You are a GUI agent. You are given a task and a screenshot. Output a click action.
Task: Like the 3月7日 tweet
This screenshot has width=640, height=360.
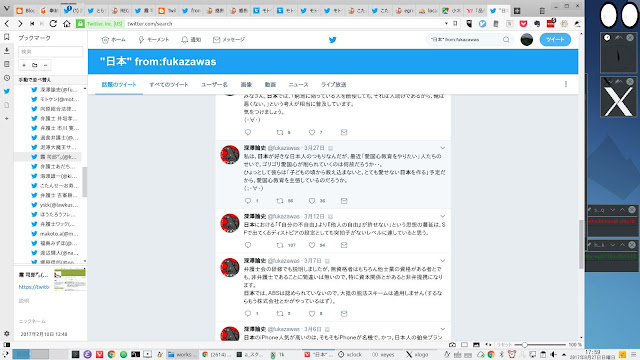(312, 313)
